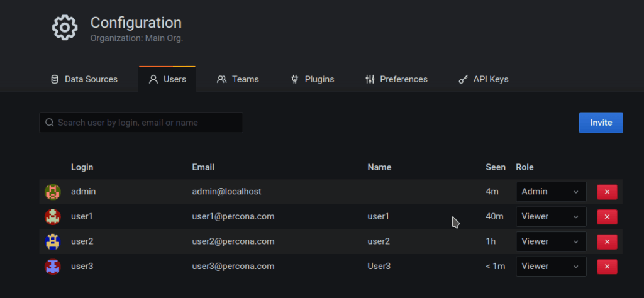The height and width of the screenshot is (298, 644).
Task: Remove user2 using red X button
Action: tap(607, 241)
